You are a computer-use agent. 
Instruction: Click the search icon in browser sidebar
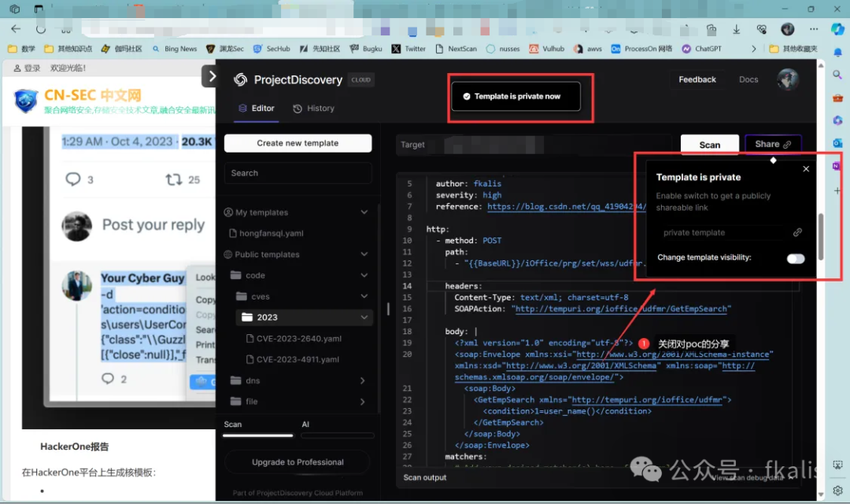837,75
